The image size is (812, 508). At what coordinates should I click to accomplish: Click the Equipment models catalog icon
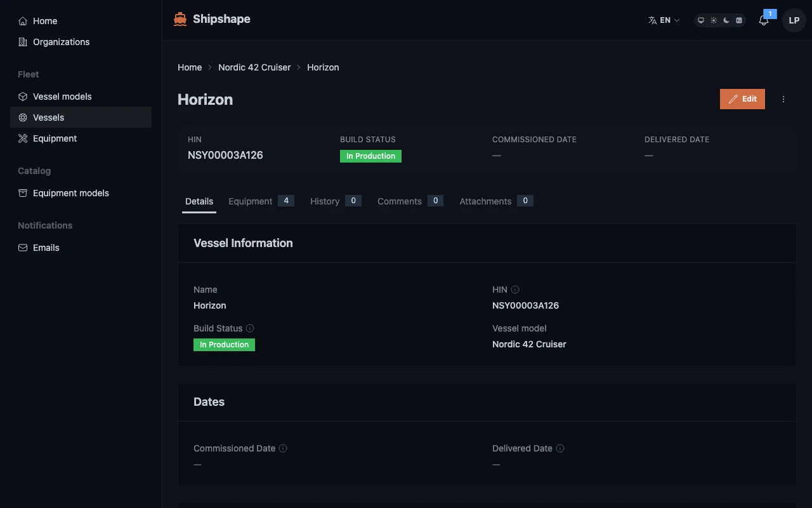(23, 193)
